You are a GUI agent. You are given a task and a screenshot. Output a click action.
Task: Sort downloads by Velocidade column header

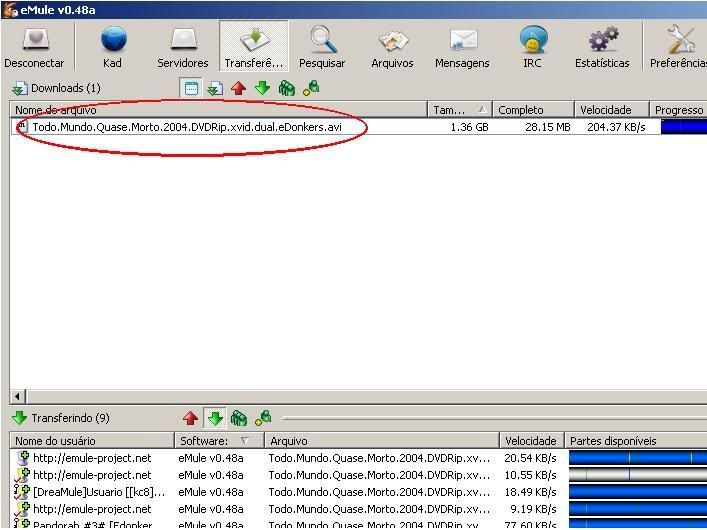coord(612,110)
